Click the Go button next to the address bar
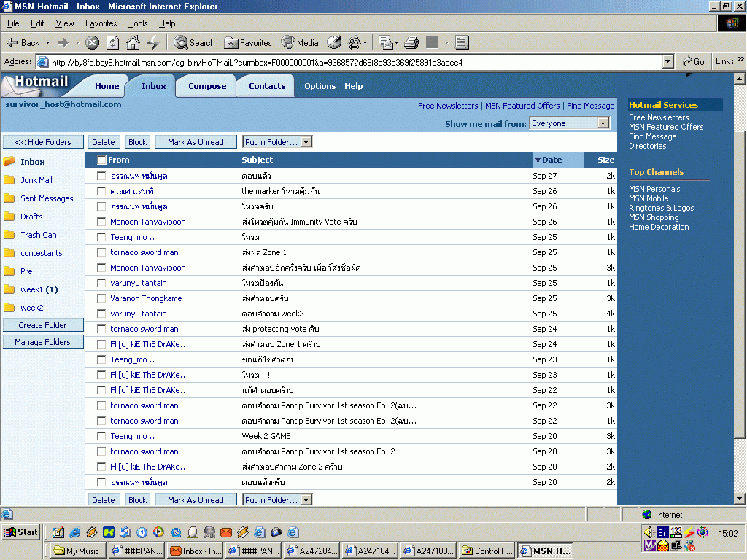Screen dimensions: 747x560 point(694,61)
